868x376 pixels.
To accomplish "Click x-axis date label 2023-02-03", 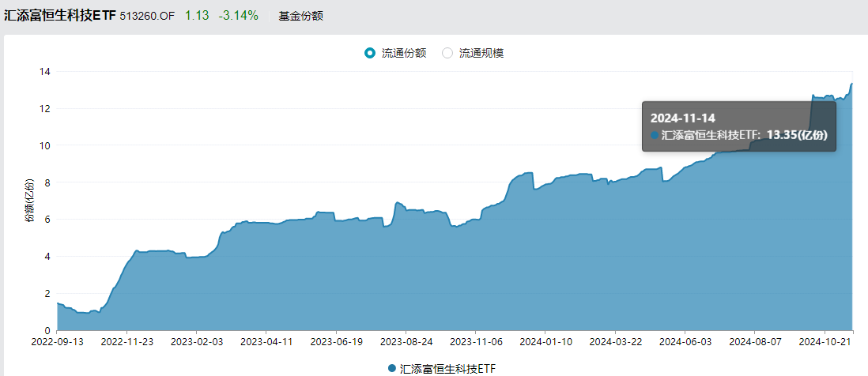I will click(x=197, y=342).
